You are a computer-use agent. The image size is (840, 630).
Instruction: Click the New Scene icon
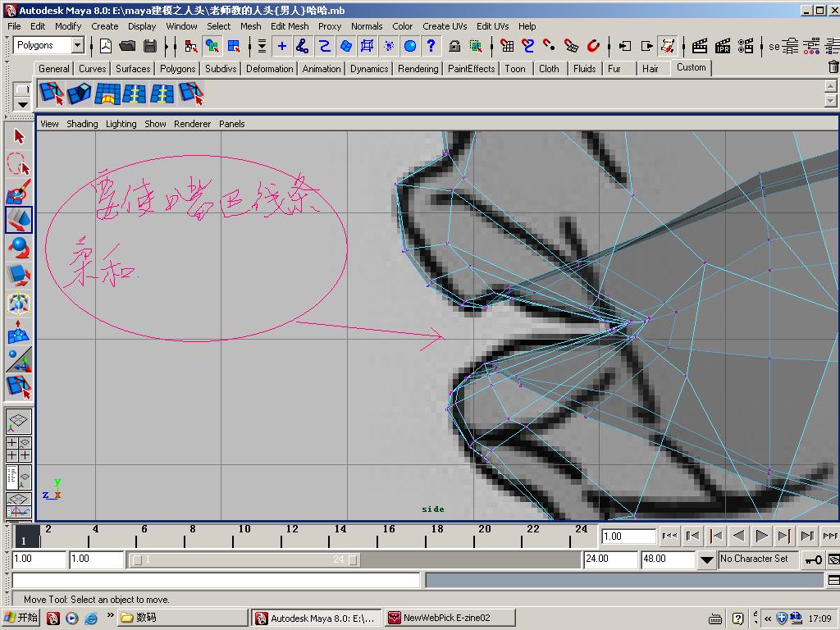[x=106, y=46]
